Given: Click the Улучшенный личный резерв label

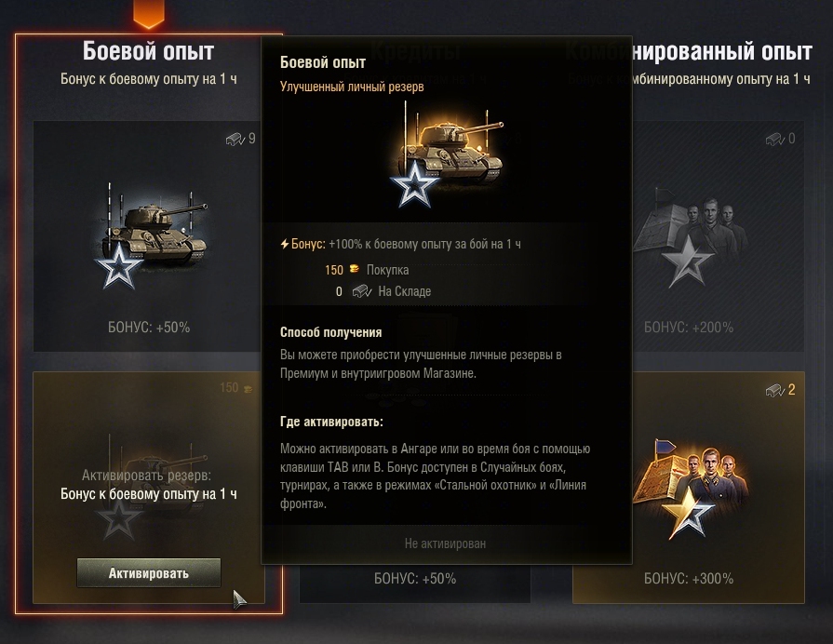Looking at the screenshot, I should click(352, 87).
